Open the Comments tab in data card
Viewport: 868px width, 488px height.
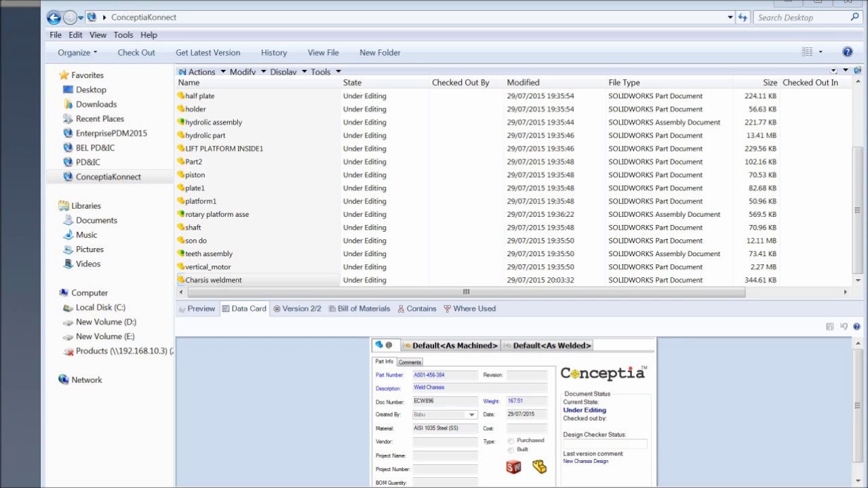click(x=410, y=362)
